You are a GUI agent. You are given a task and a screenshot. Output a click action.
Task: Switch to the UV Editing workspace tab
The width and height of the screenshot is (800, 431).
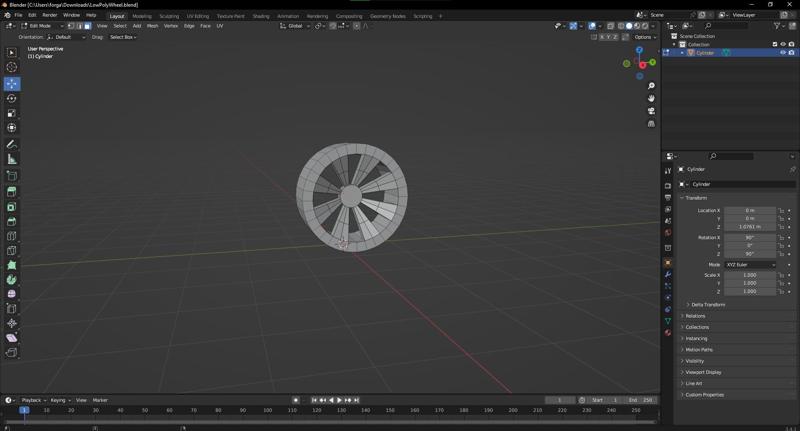198,16
